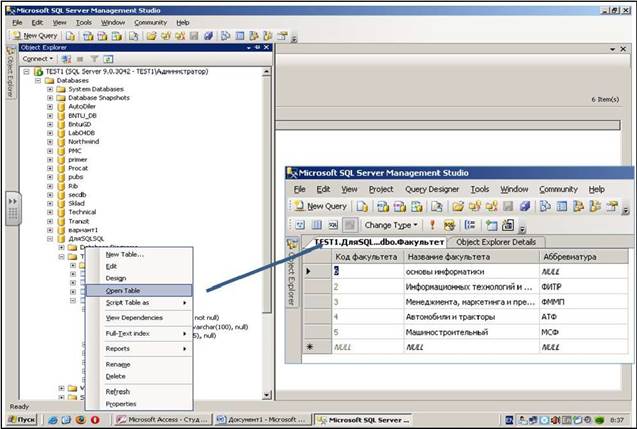The image size is (637, 429).
Task: Click the Stop icon in Object Explorer toolbar
Action: [80, 59]
